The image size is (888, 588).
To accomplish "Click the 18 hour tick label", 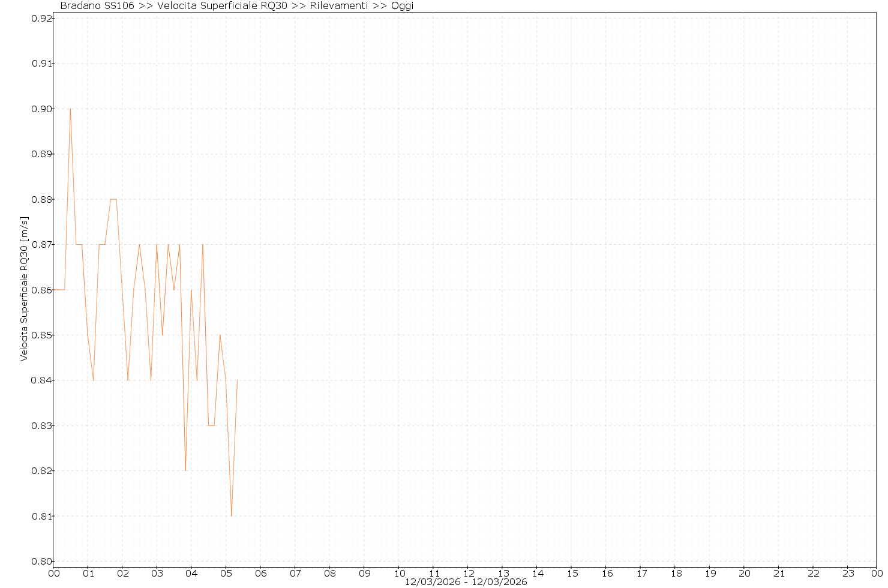I will tap(676, 574).
